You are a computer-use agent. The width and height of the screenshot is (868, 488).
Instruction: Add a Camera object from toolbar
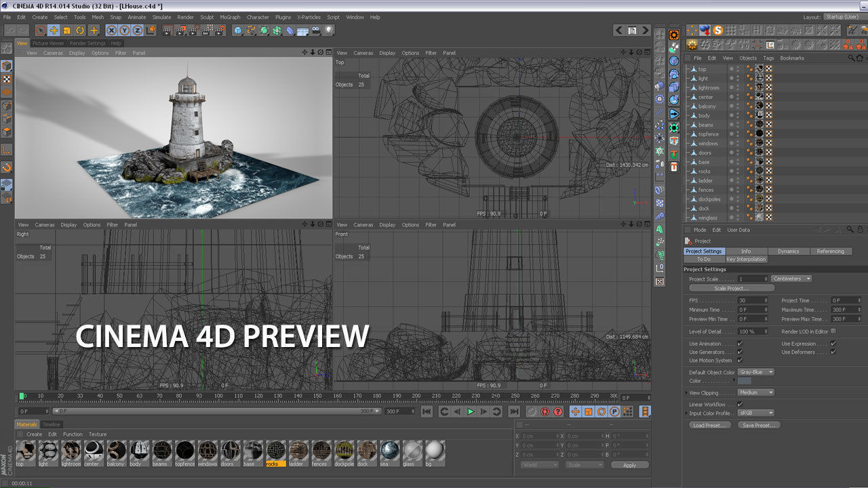[x=316, y=30]
